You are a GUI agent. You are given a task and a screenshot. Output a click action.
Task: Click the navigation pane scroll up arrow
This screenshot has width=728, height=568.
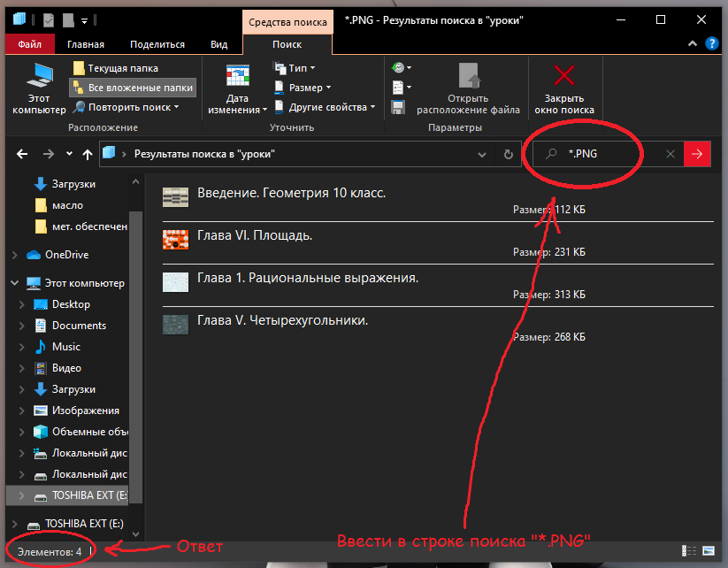coord(135,182)
